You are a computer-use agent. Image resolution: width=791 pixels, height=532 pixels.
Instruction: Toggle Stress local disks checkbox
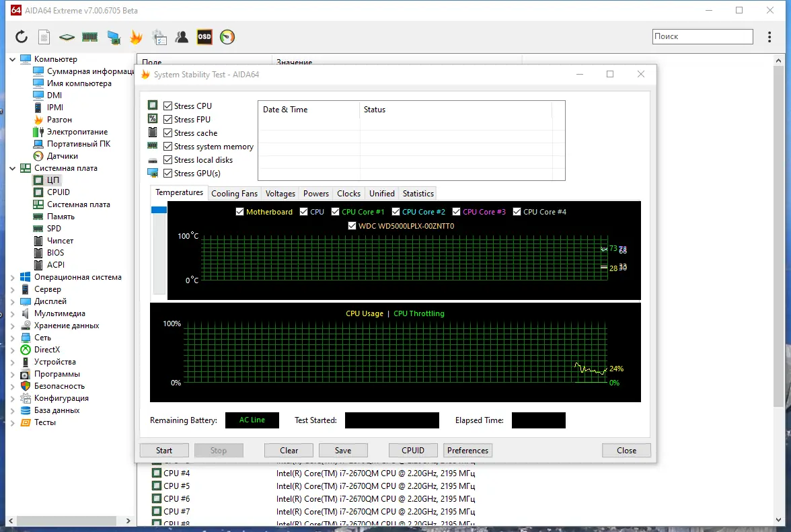pyautogui.click(x=168, y=160)
